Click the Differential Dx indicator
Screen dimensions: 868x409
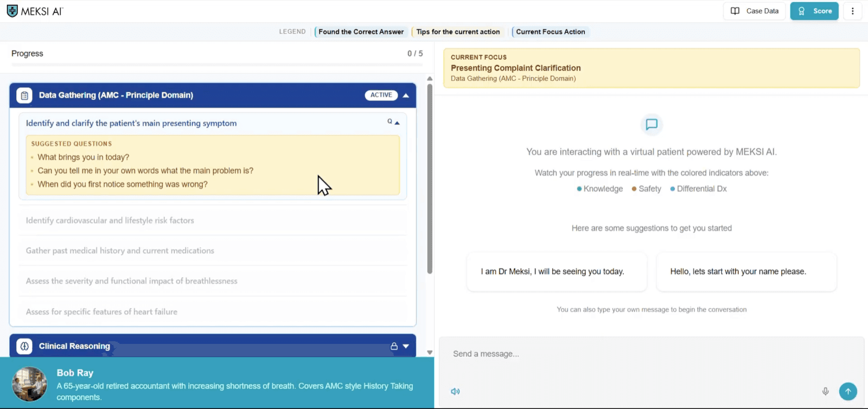pos(699,189)
